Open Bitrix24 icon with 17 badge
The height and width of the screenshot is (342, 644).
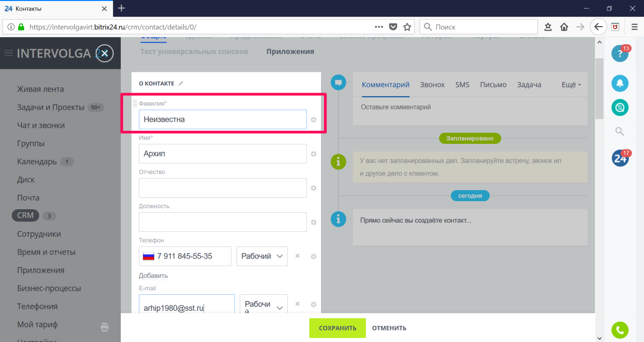tap(620, 158)
